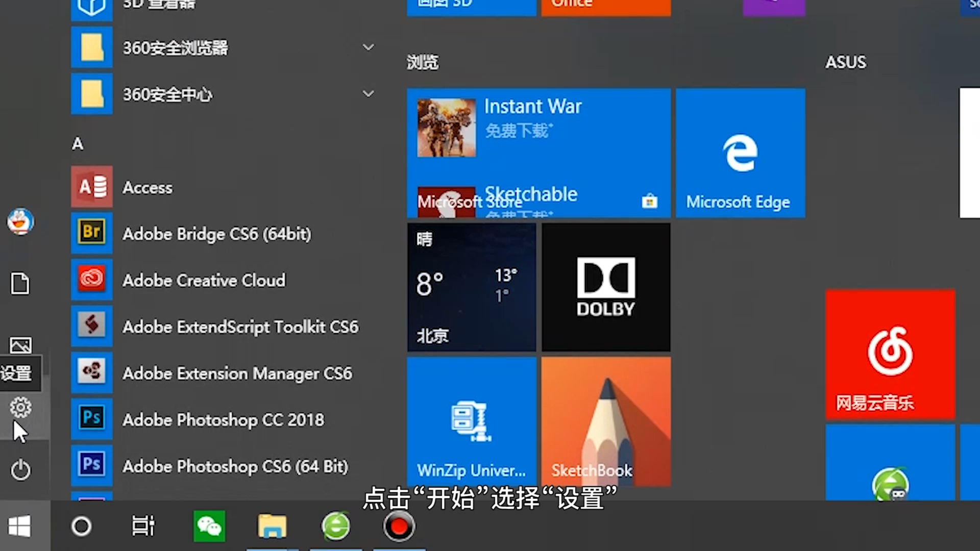Open Task View on taskbar
This screenshot has height=551, width=980.
point(143,526)
